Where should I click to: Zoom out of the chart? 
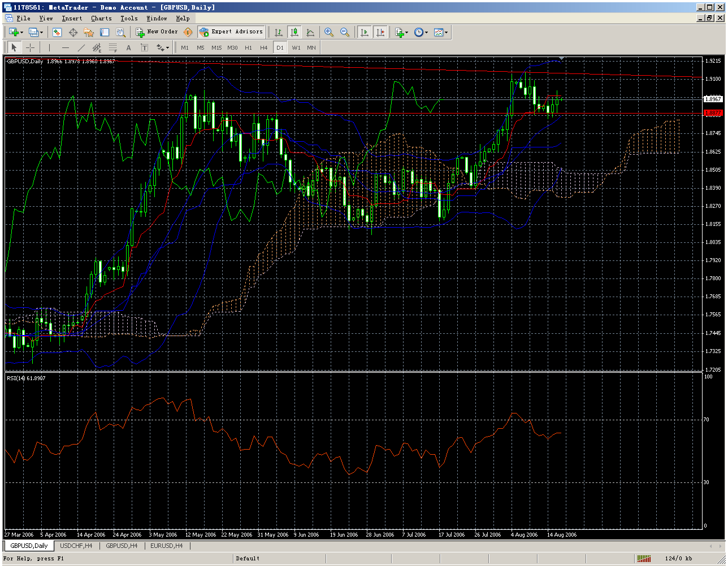(x=345, y=32)
